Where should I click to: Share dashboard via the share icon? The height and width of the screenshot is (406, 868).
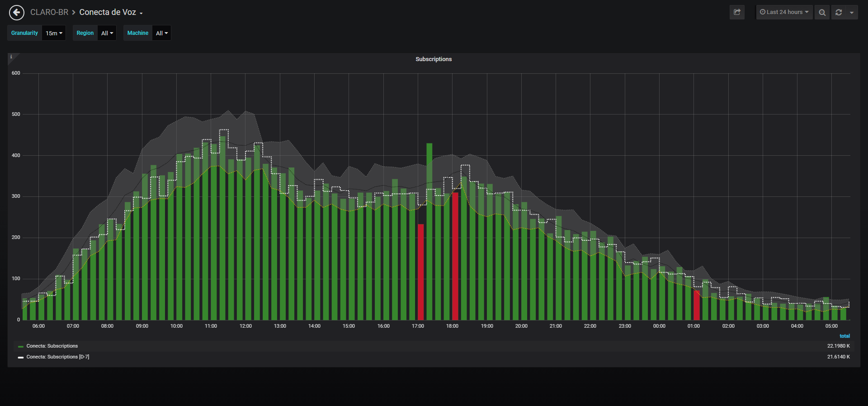737,12
